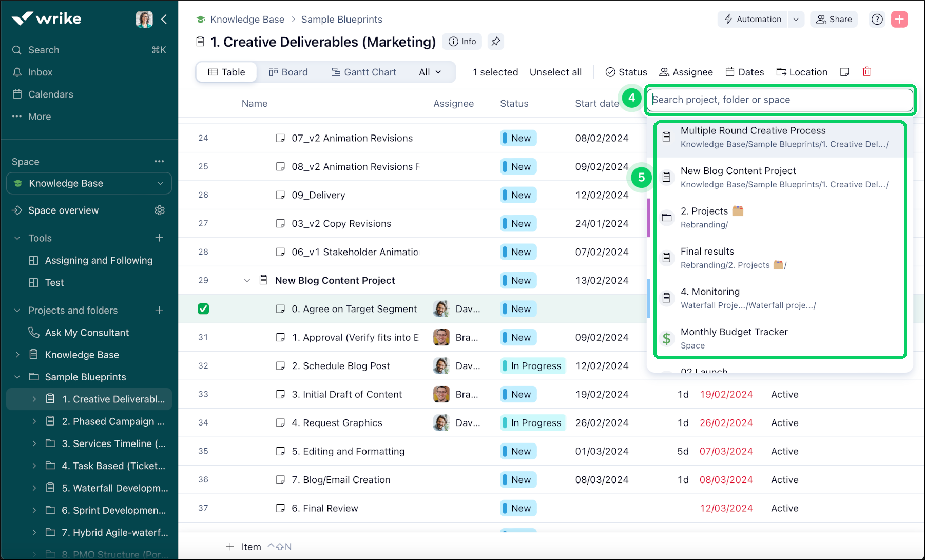Switch to the Gantt Chart tab
925x560 pixels.
363,72
